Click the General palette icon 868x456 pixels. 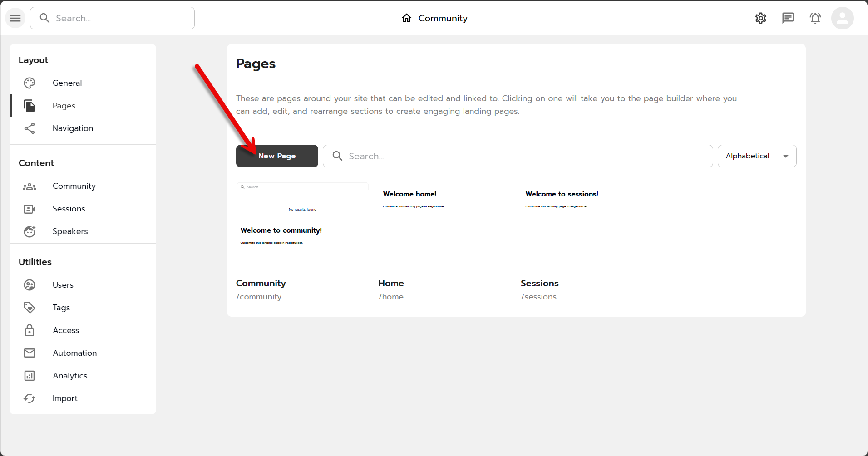point(30,83)
